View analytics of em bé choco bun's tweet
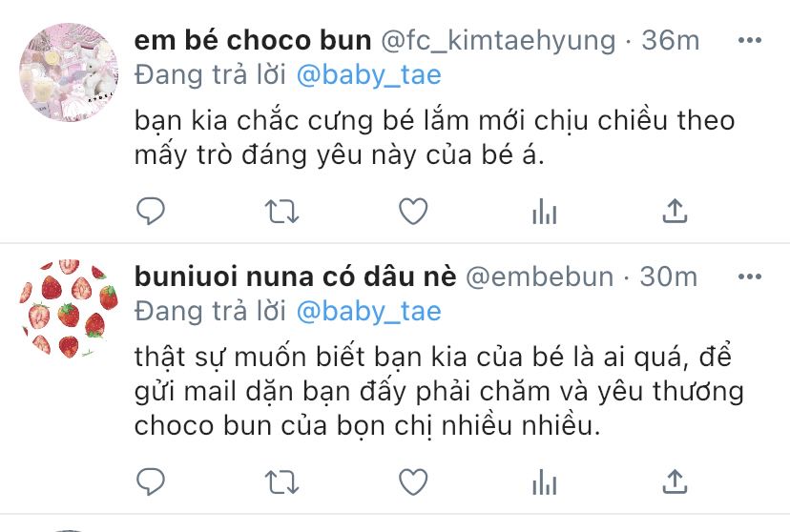The image size is (790, 532). [x=544, y=211]
